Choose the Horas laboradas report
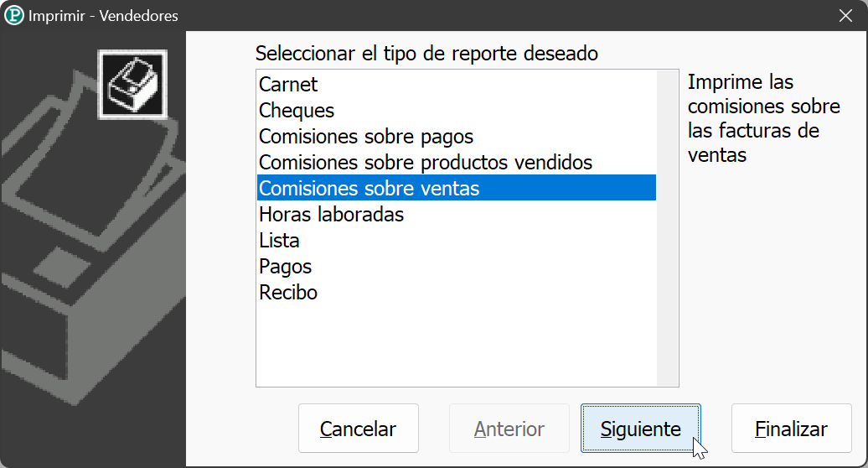 [456, 215]
